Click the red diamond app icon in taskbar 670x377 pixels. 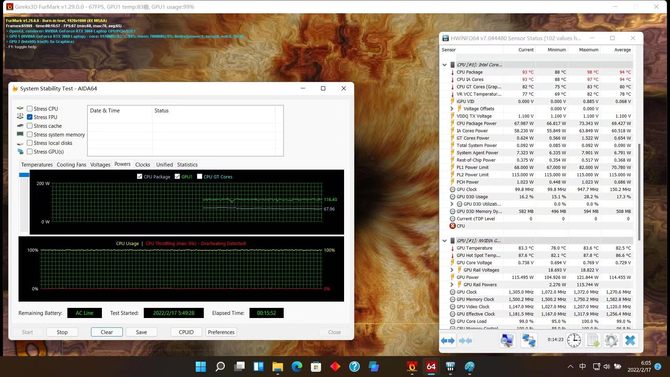(x=335, y=366)
